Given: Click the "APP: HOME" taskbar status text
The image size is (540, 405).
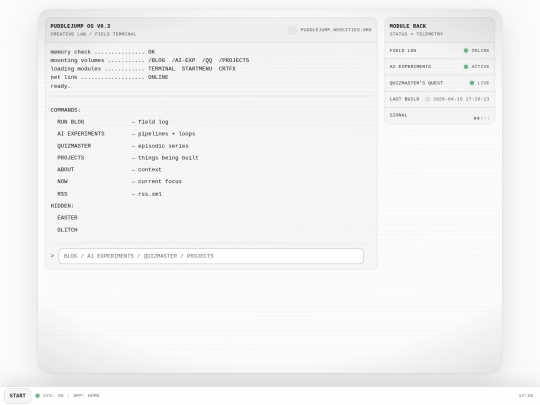Looking at the screenshot, I should 86,396.
